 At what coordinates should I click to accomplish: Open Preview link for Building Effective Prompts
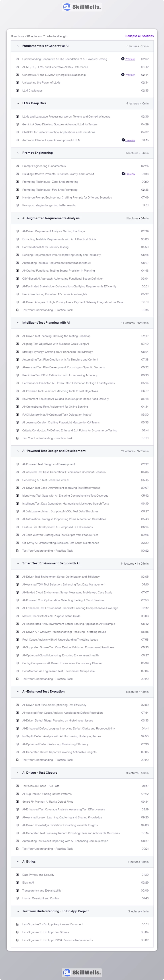130,174
